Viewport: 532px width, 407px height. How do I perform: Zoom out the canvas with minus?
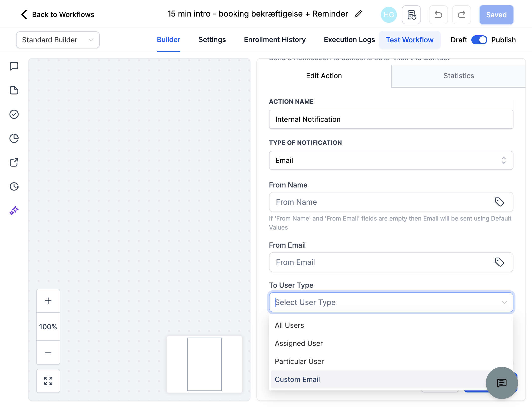[48, 353]
